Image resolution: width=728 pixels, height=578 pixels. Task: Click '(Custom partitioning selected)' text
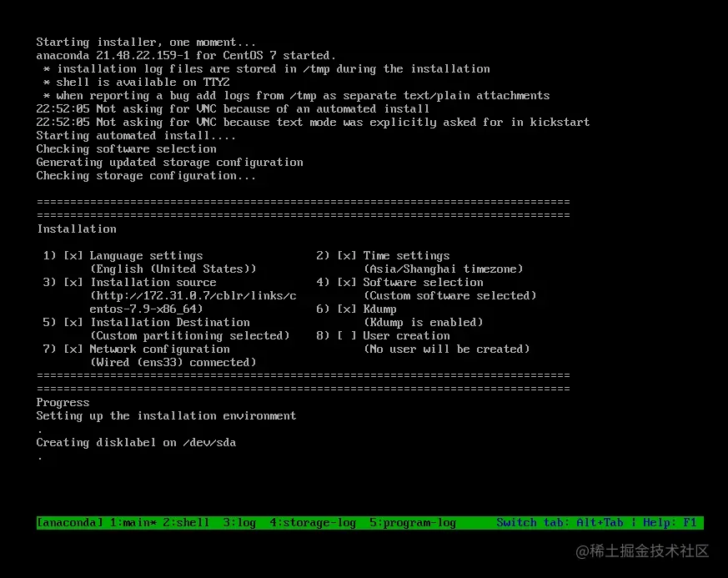click(190, 335)
